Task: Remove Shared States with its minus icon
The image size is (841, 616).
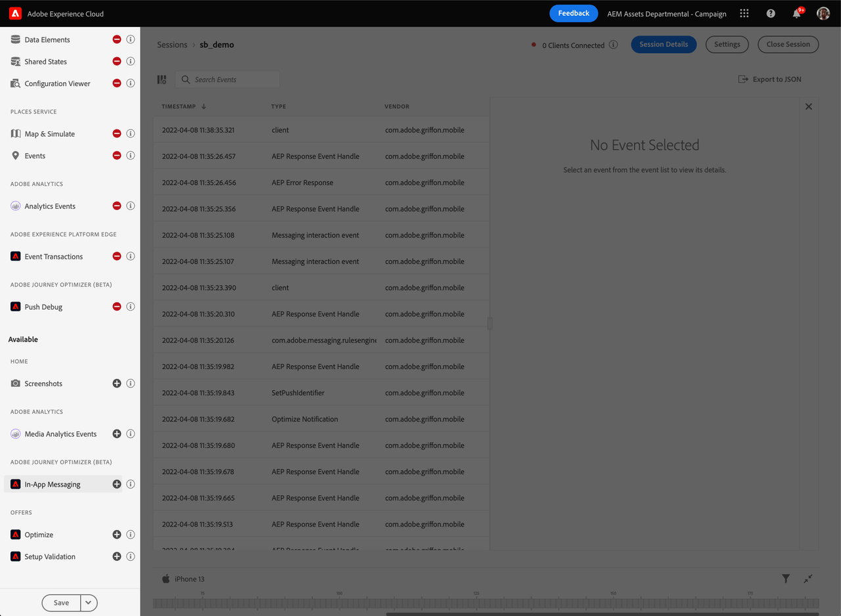Action: [117, 61]
